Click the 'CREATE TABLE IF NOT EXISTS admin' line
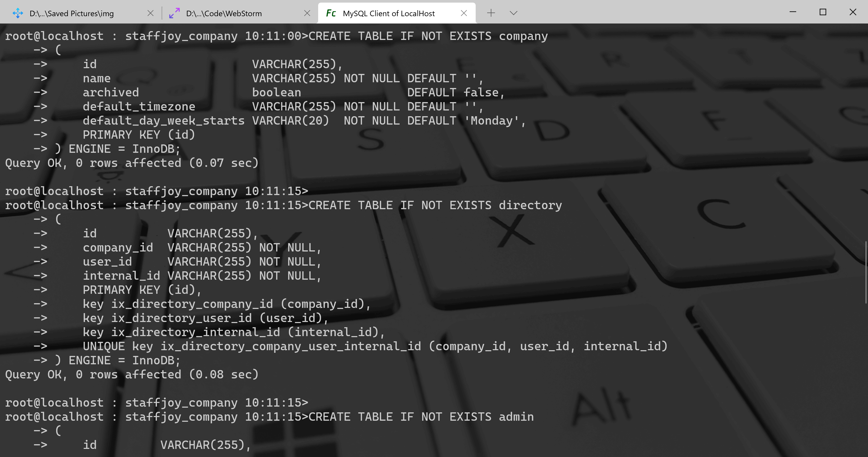Screen dimensions: 868x457 tap(421, 417)
